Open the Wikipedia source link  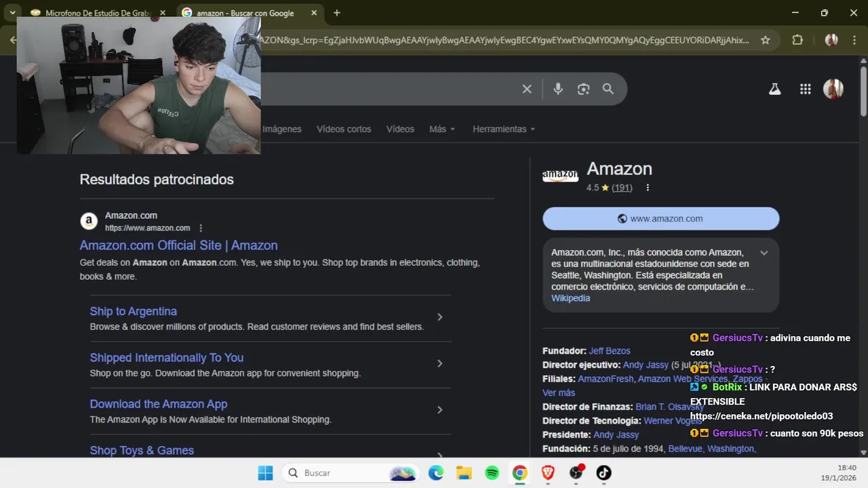[x=570, y=298]
